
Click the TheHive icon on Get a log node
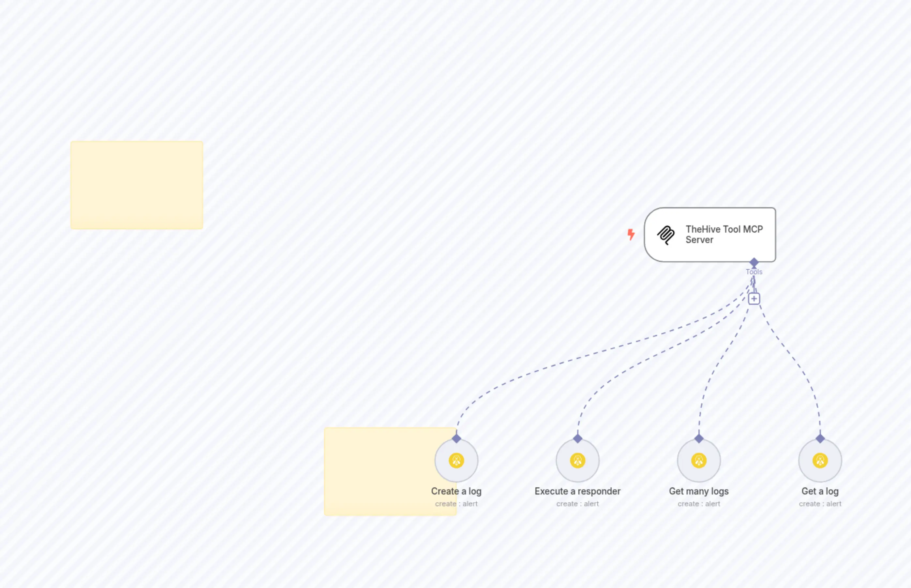pyautogui.click(x=820, y=461)
